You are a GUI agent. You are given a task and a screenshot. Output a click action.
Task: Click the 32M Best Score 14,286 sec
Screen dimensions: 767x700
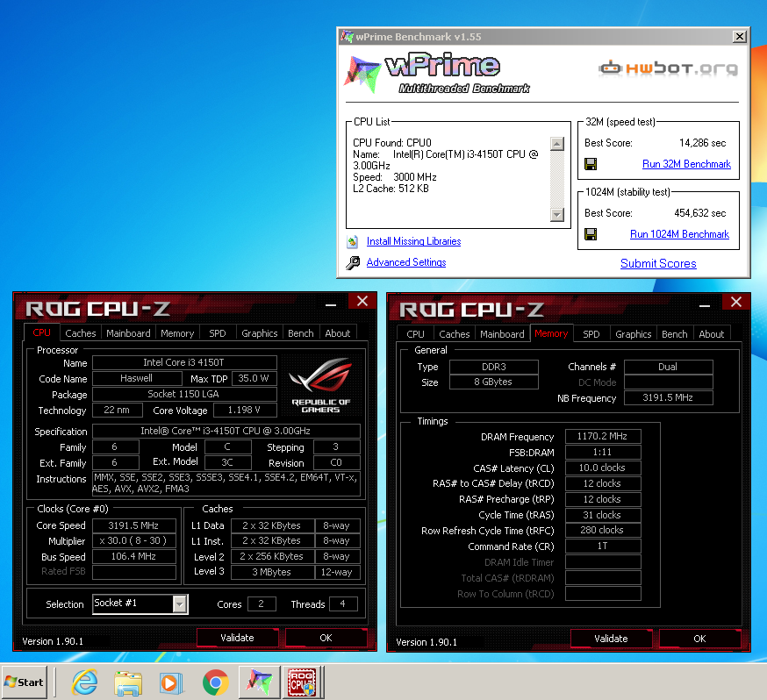coord(702,143)
